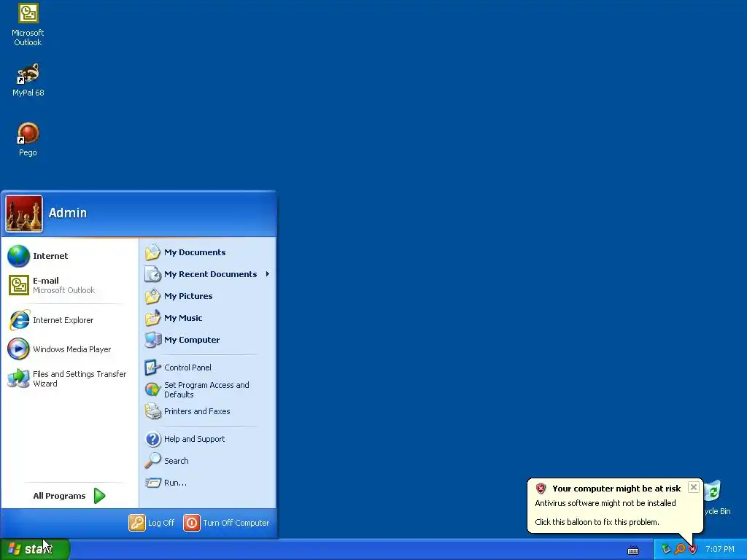This screenshot has width=747, height=560.
Task: Open My Documents folder
Action: click(208, 252)
